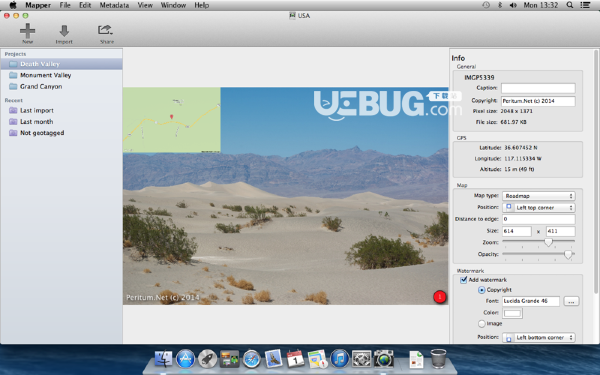Select the Copyright radio button
The width and height of the screenshot is (600, 375).
point(482,290)
